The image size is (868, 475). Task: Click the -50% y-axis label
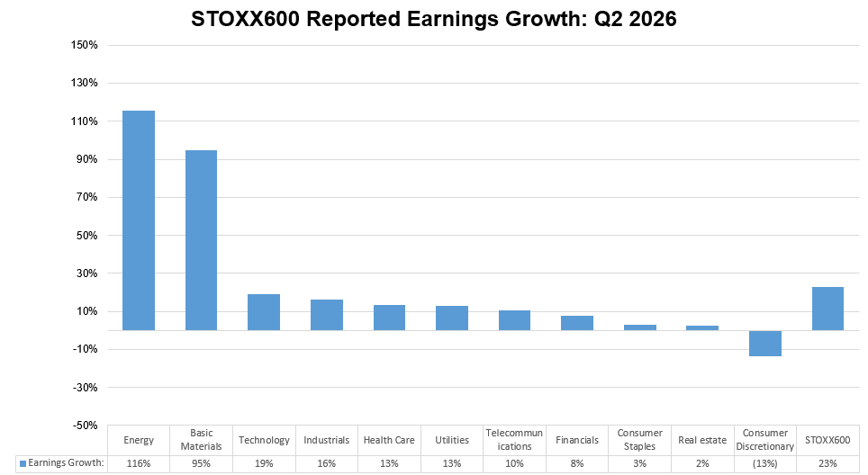click(85, 426)
